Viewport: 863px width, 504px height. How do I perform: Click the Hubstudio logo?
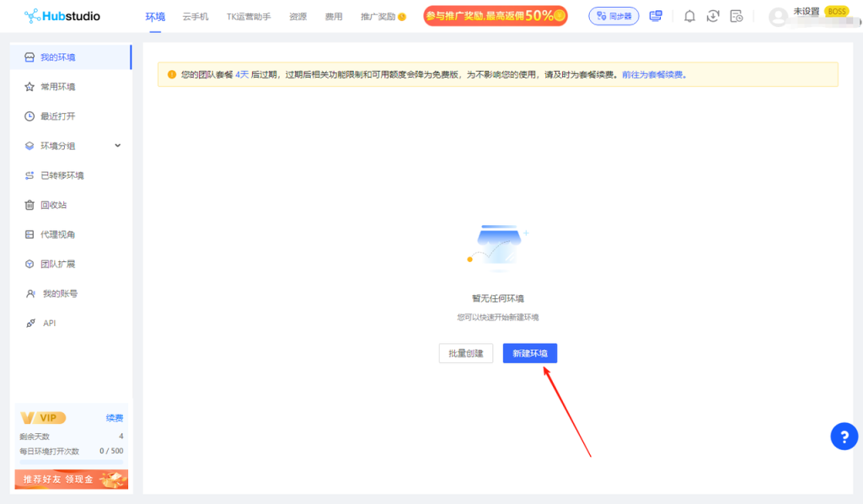tap(62, 16)
